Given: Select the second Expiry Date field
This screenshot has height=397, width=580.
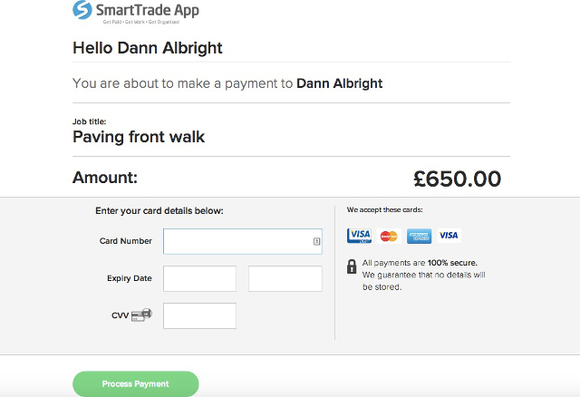Looking at the screenshot, I should 285,279.
